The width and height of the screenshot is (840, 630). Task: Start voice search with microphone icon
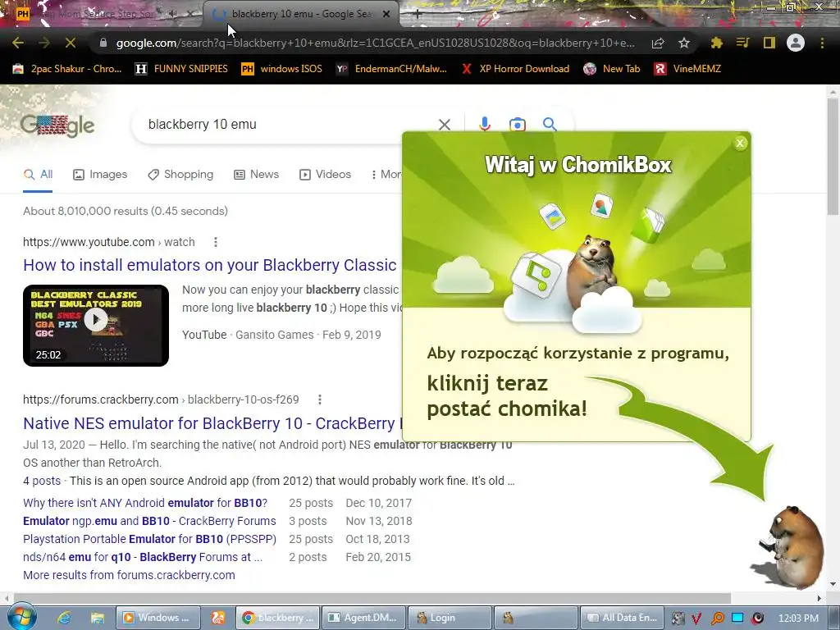(485, 125)
